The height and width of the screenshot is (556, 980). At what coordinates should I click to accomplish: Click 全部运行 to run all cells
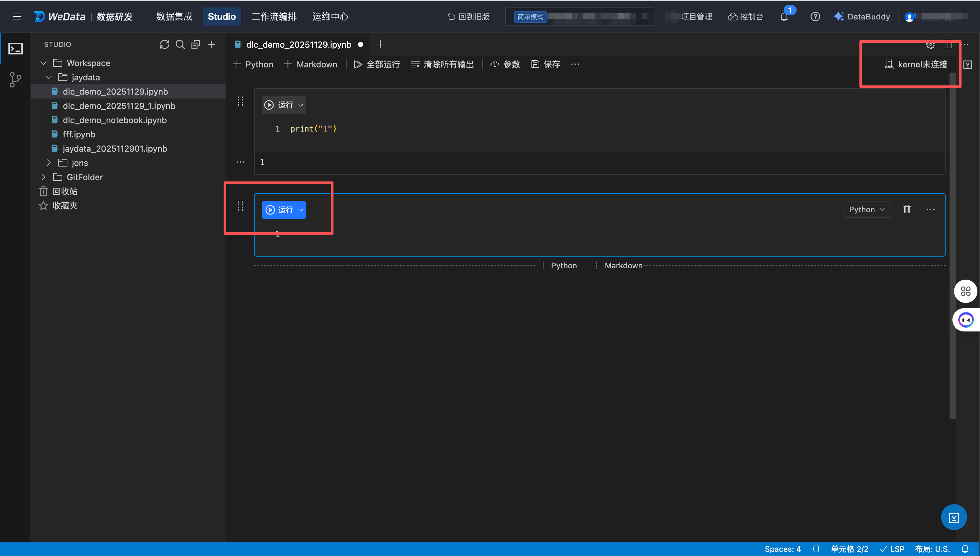tap(377, 64)
